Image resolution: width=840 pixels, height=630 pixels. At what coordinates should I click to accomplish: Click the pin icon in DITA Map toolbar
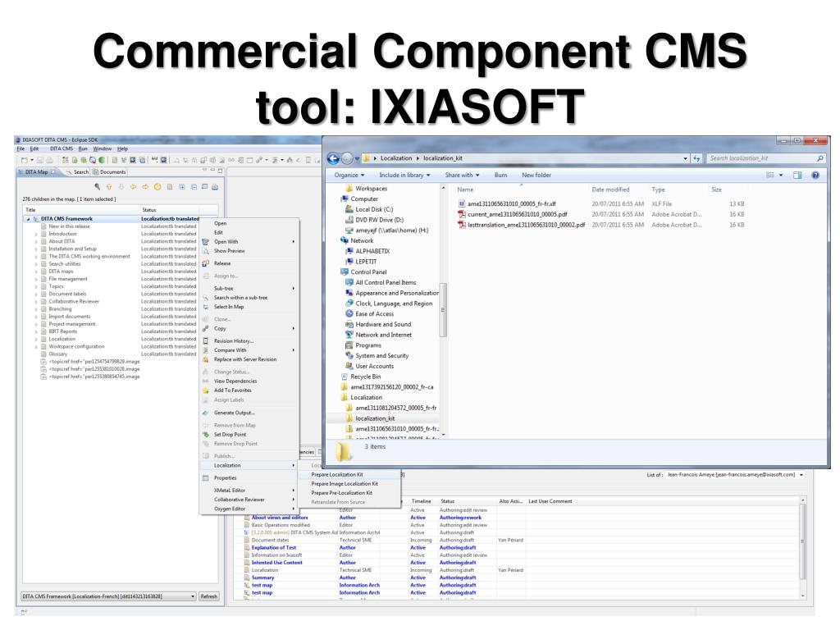coord(97,187)
